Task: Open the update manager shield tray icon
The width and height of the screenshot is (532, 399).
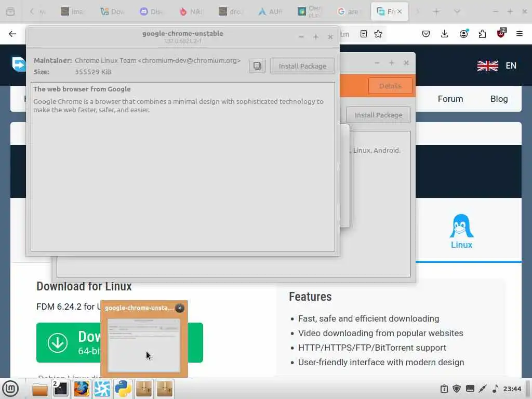Action: 457,389
